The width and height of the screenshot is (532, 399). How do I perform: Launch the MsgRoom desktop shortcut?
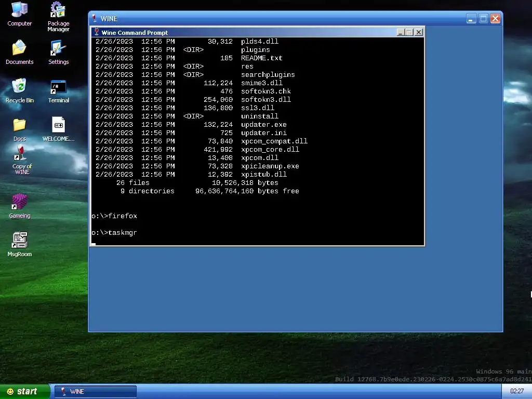19,244
